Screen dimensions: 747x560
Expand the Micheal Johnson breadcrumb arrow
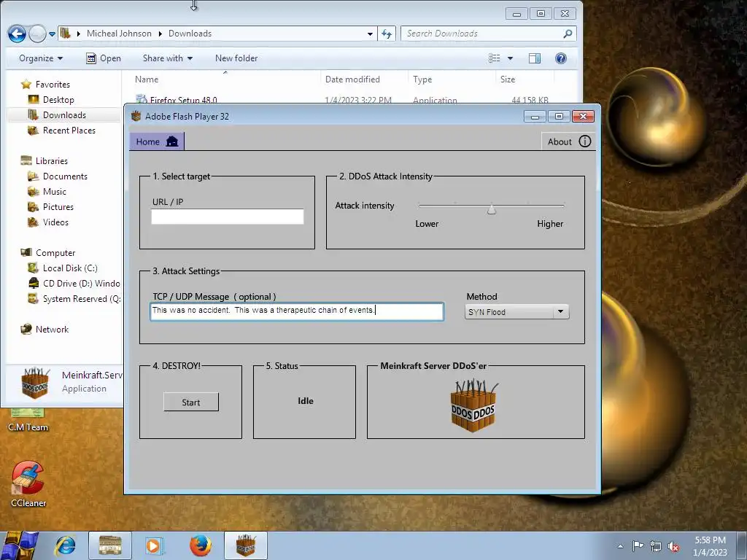160,34
